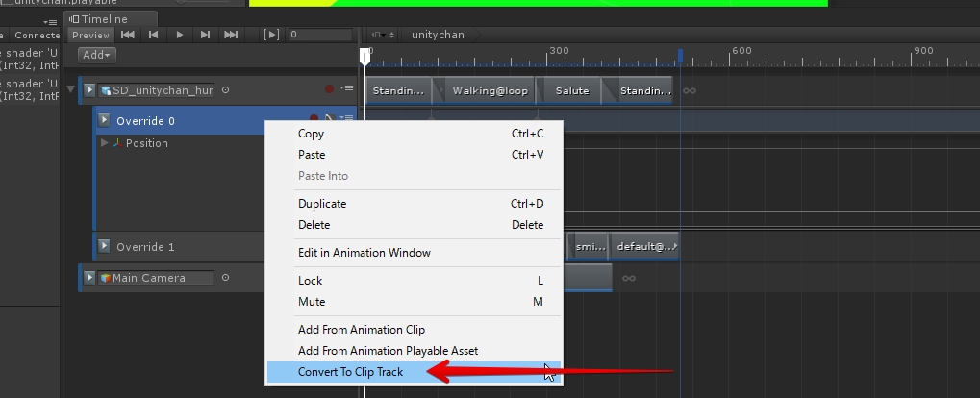Click the white playhead marker at frame 0
This screenshot has height=398, width=980.
[x=365, y=56]
